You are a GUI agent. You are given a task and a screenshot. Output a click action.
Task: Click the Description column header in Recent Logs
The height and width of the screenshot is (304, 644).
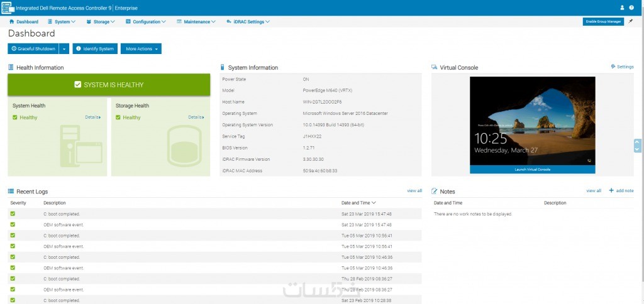55,203
